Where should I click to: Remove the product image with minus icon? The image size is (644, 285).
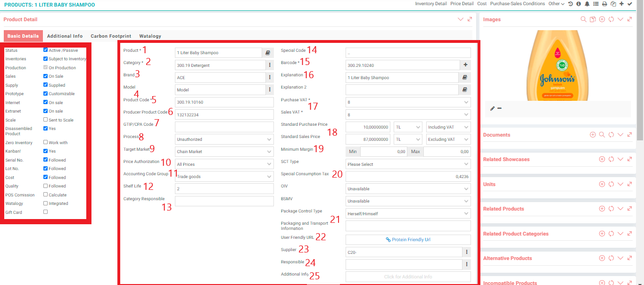[499, 108]
